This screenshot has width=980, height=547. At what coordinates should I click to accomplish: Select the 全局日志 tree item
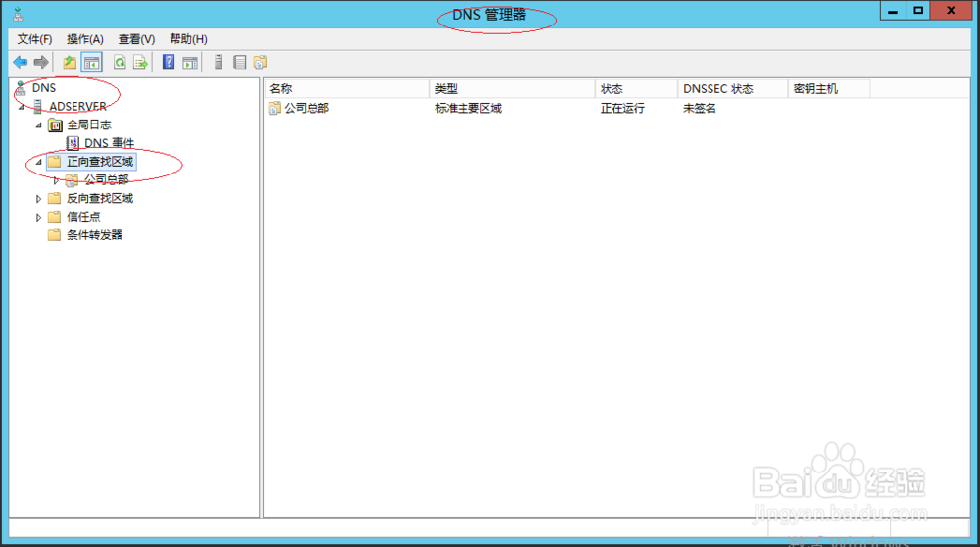tap(89, 125)
